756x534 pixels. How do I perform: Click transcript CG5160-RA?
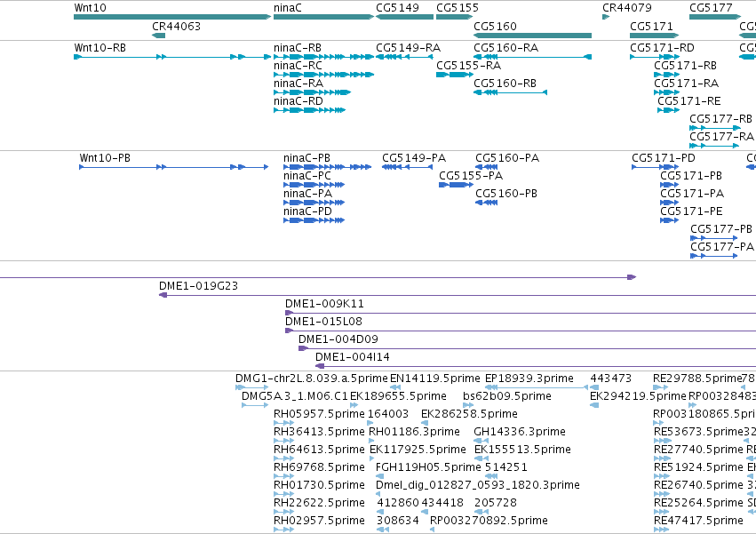point(532,57)
